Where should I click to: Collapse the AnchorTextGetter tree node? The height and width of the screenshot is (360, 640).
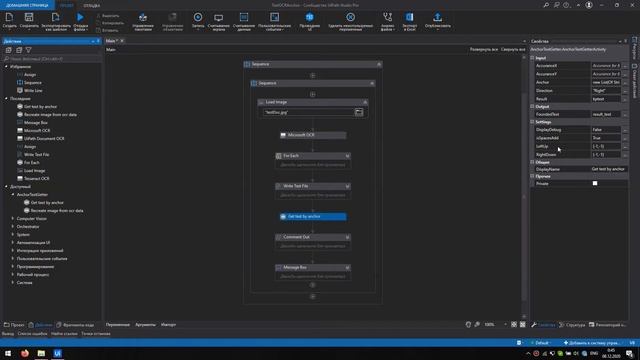(x=13, y=194)
